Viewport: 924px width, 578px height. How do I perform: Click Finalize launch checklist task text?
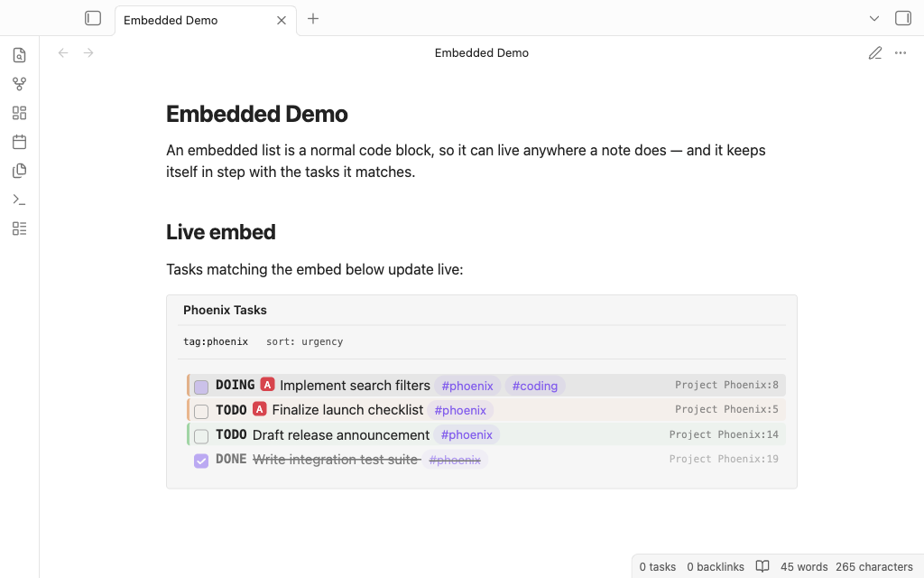point(347,410)
